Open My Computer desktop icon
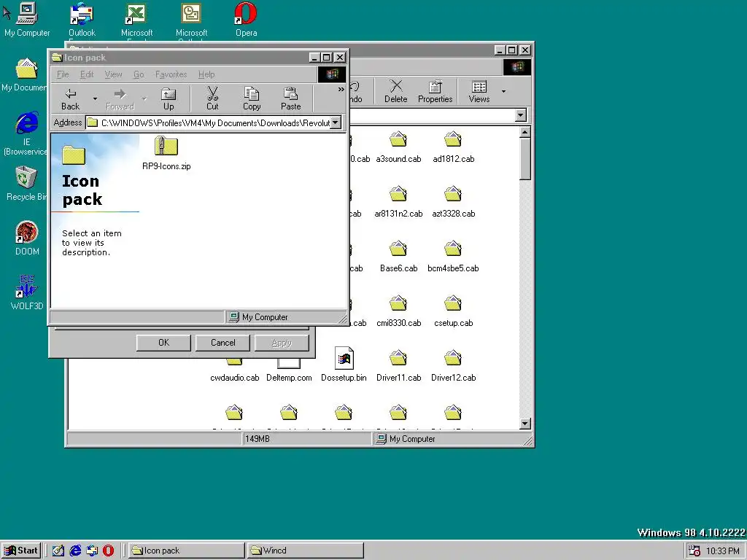 27,20
